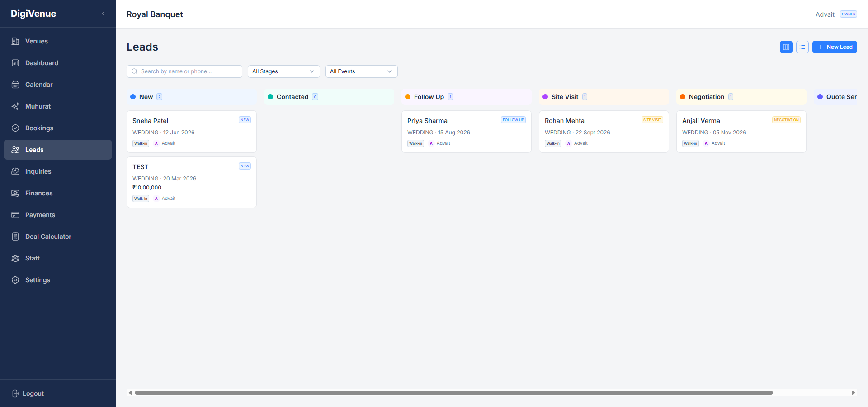Screen dimensions: 868x407
Task: Open the TEST lead card
Action: (x=192, y=182)
